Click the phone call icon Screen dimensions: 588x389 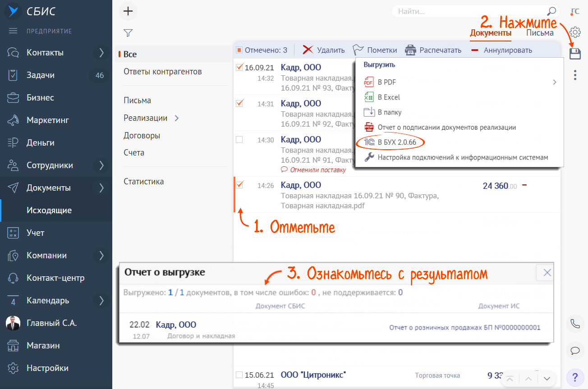point(575,324)
